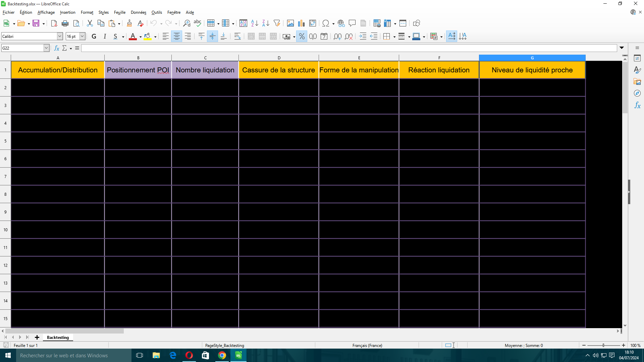Select the Backtesting sheet tab
This screenshot has height=362, width=644.
[58, 337]
